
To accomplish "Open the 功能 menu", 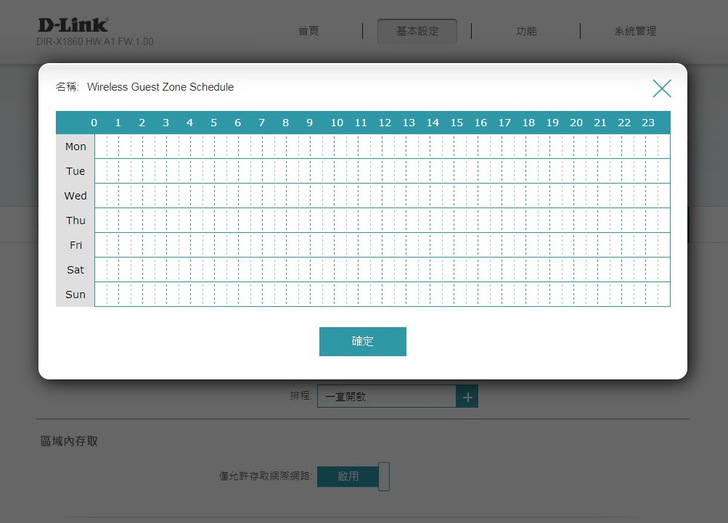I will (526, 31).
